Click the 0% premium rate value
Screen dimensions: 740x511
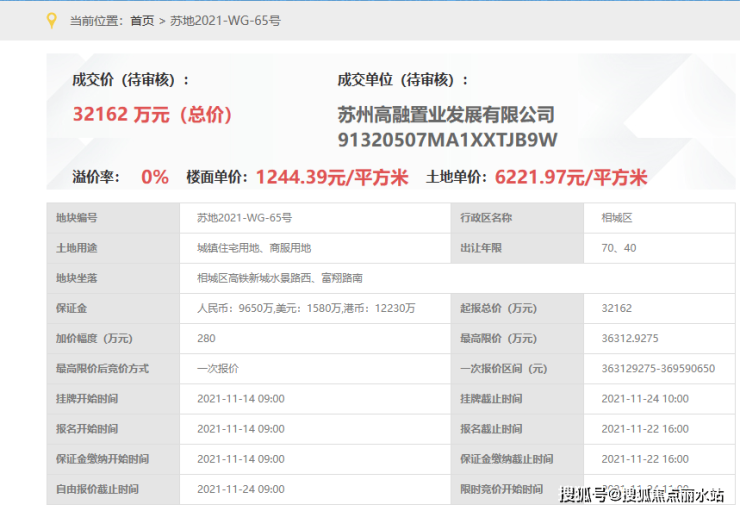(x=154, y=177)
